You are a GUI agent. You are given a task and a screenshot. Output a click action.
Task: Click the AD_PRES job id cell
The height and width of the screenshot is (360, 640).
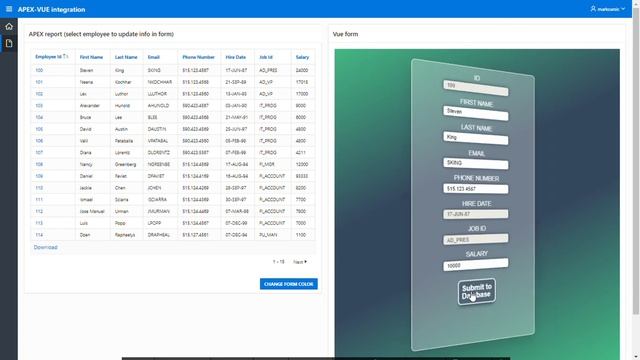tap(268, 70)
